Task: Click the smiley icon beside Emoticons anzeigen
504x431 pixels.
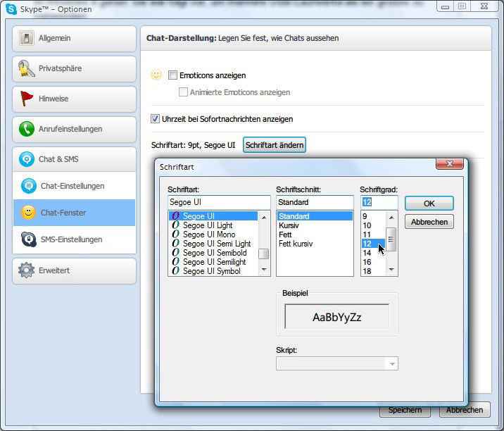Action: pyautogui.click(x=156, y=75)
